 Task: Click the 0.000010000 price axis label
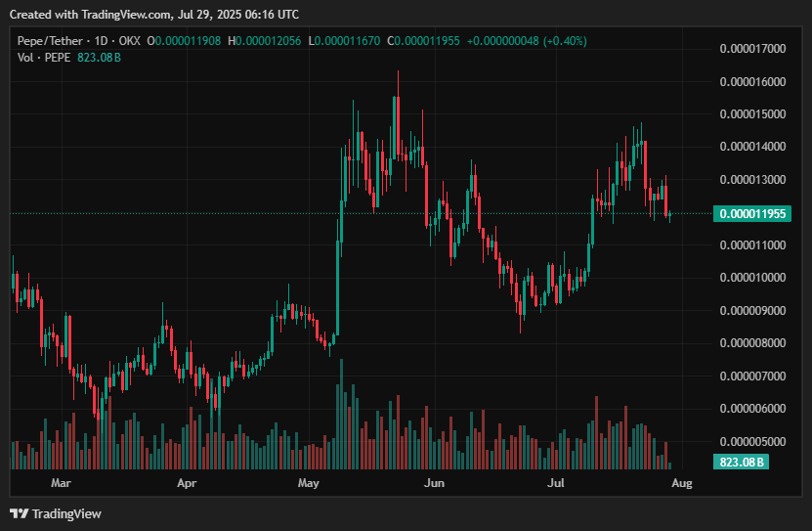coord(752,278)
